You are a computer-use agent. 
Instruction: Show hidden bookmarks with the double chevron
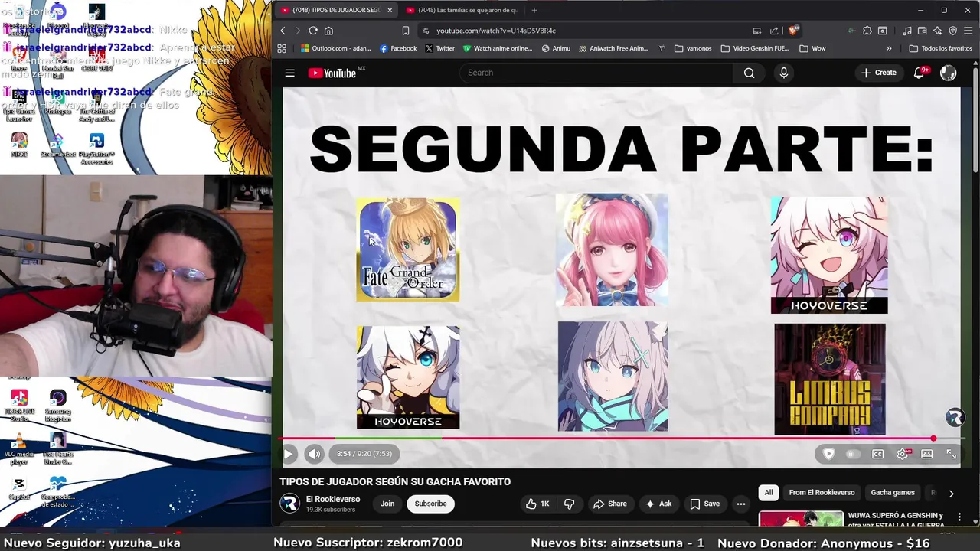tap(889, 48)
